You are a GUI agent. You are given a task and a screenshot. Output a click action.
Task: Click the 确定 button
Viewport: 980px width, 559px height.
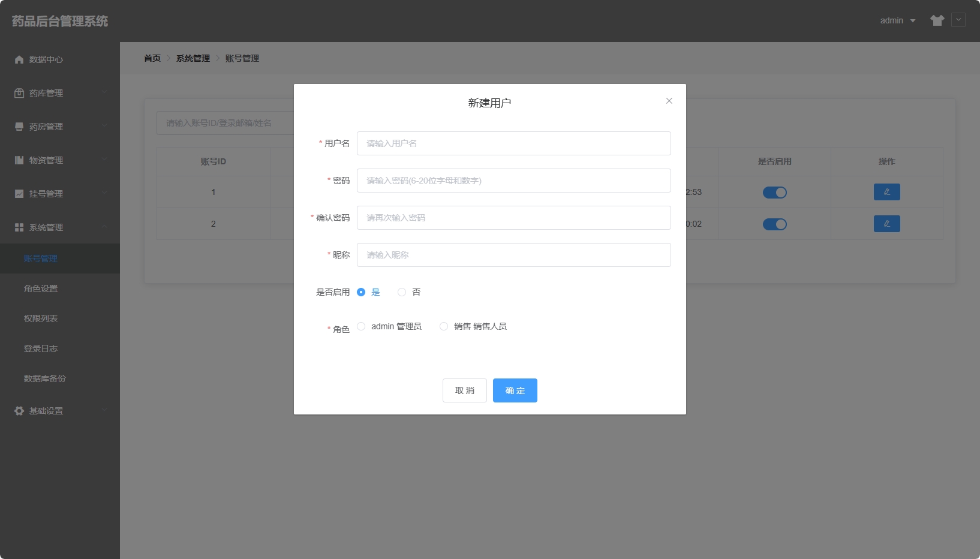[515, 390]
